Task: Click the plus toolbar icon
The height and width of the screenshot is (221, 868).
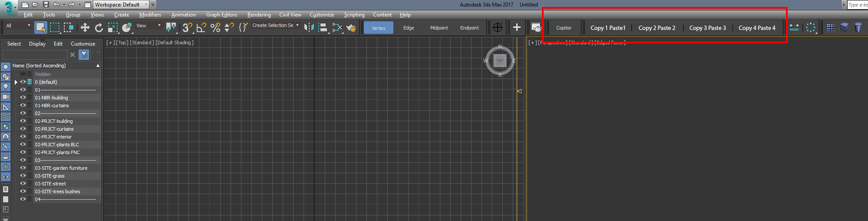Action: (517, 27)
